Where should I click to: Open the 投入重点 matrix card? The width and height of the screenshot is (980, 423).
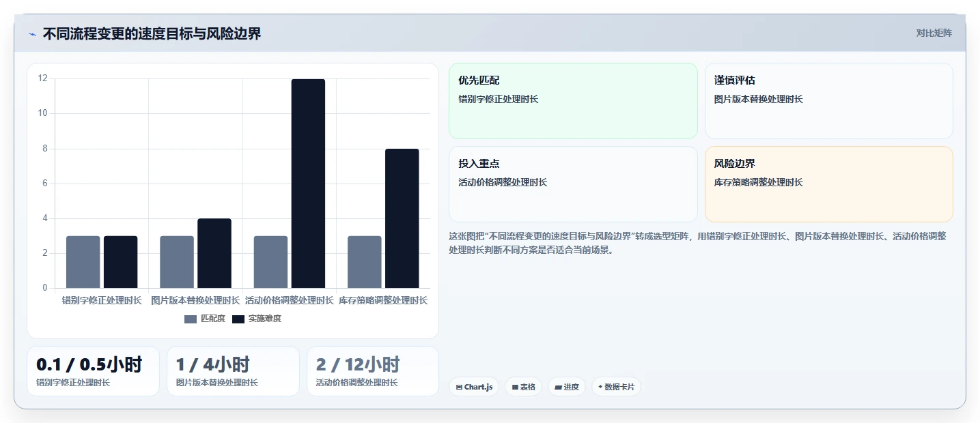[x=573, y=184]
